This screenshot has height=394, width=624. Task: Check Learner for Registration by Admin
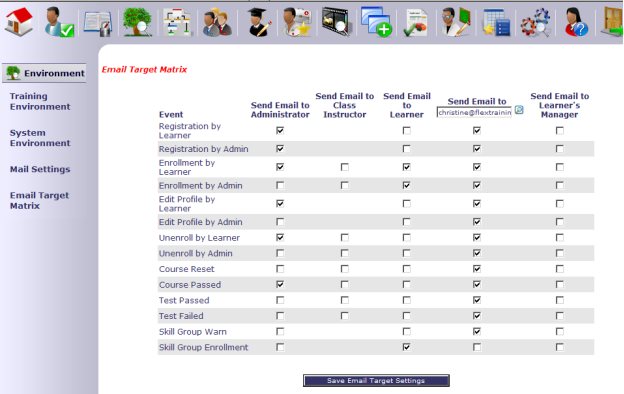(406, 149)
